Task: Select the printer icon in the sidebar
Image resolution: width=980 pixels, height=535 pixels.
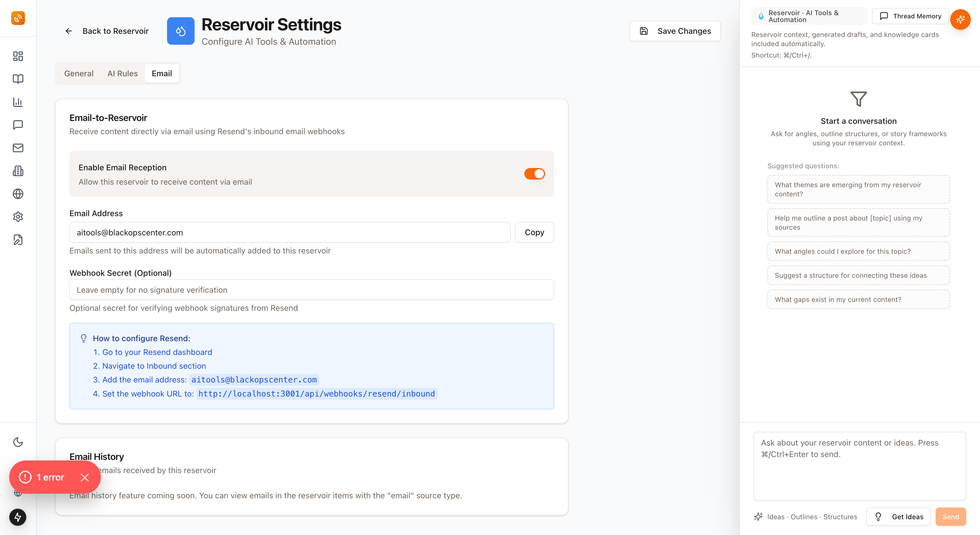Action: click(17, 171)
